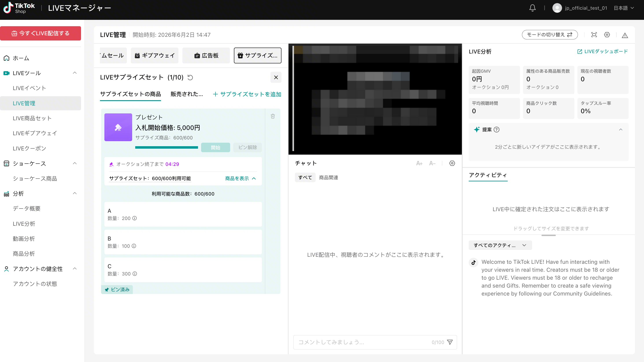Collapse the アカウントの健全性 section
The width and height of the screenshot is (644, 362).
point(74,269)
